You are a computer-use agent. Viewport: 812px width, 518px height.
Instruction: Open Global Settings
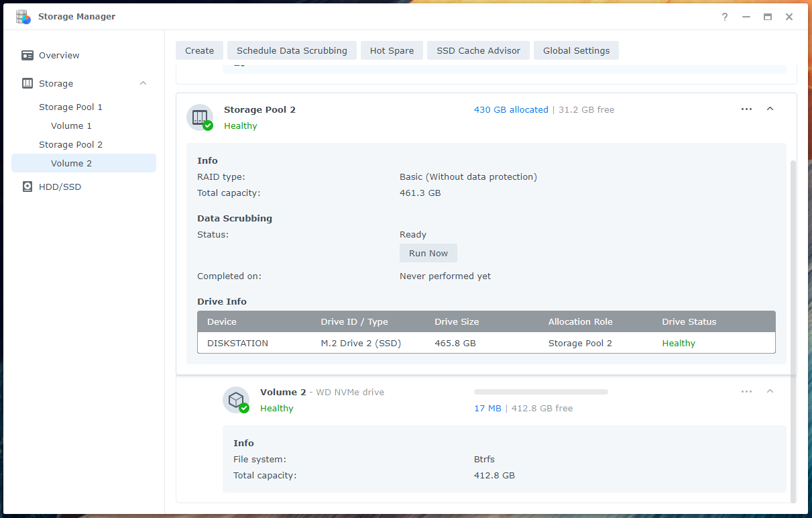click(576, 50)
